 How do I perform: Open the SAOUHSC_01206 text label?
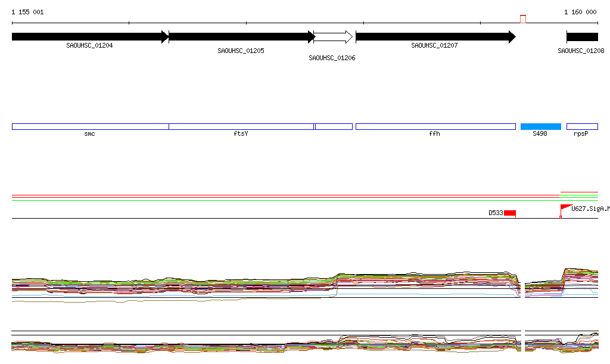332,58
